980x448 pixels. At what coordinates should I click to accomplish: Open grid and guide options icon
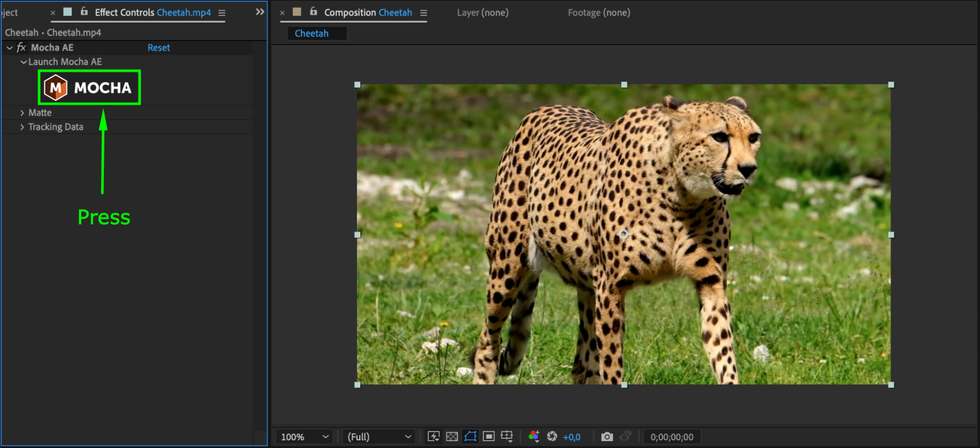pyautogui.click(x=507, y=436)
